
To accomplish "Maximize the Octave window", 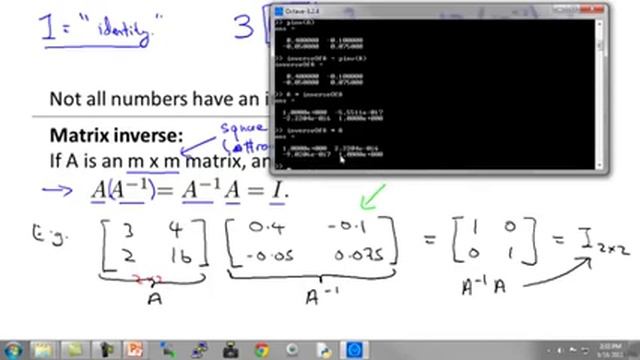I will 573,9.
